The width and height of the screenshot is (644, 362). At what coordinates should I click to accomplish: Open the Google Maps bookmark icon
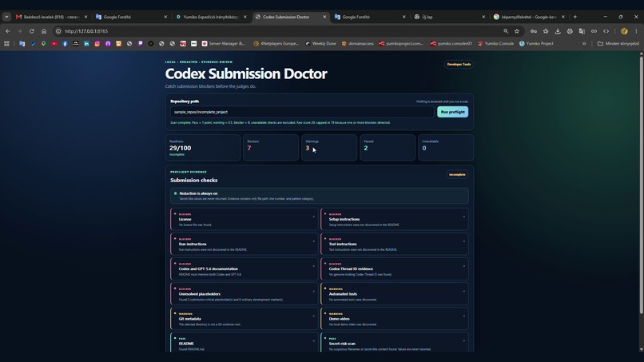[43, 44]
